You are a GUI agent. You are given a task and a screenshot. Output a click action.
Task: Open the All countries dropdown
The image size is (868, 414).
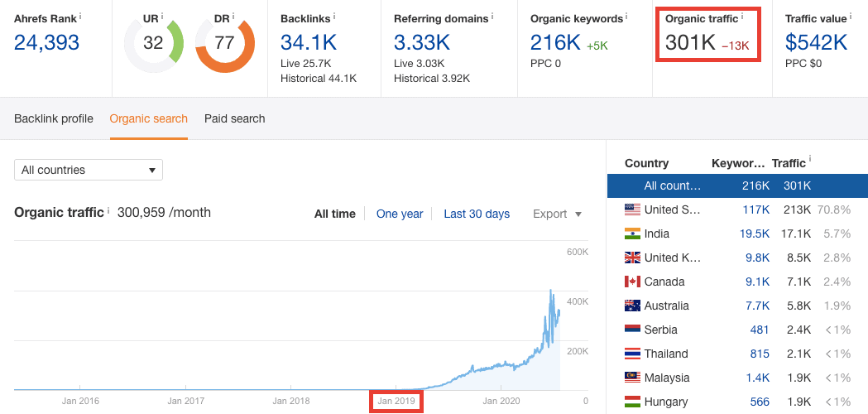89,170
